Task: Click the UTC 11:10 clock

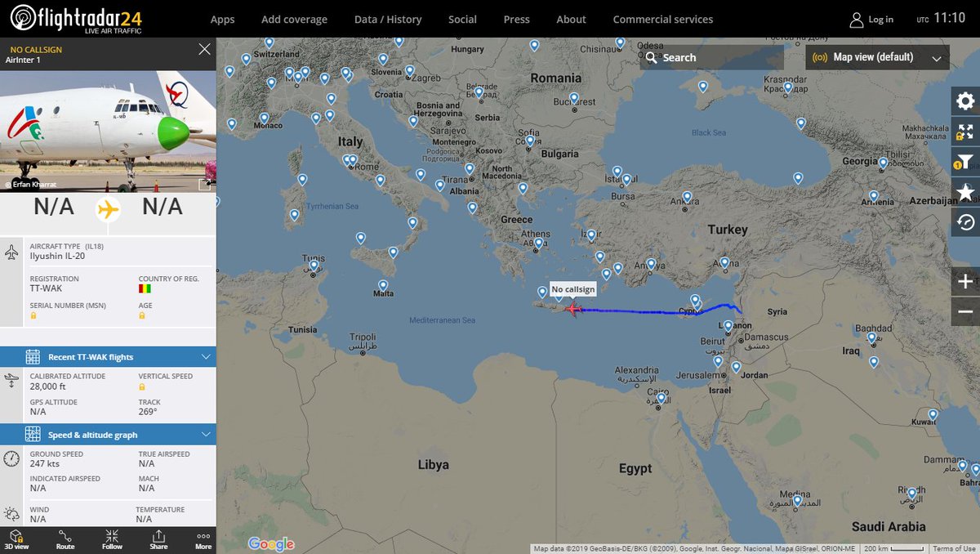Action: click(941, 18)
